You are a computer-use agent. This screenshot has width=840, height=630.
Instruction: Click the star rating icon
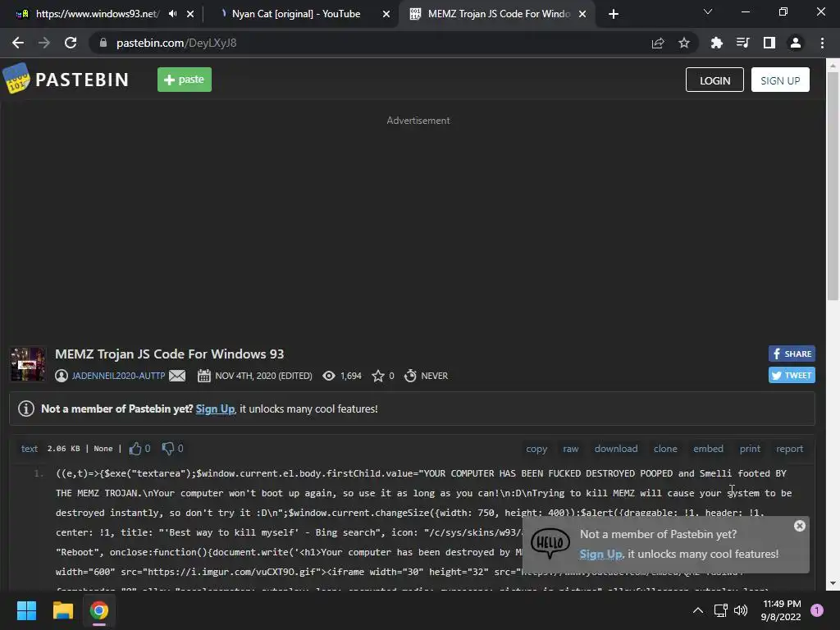[378, 376]
